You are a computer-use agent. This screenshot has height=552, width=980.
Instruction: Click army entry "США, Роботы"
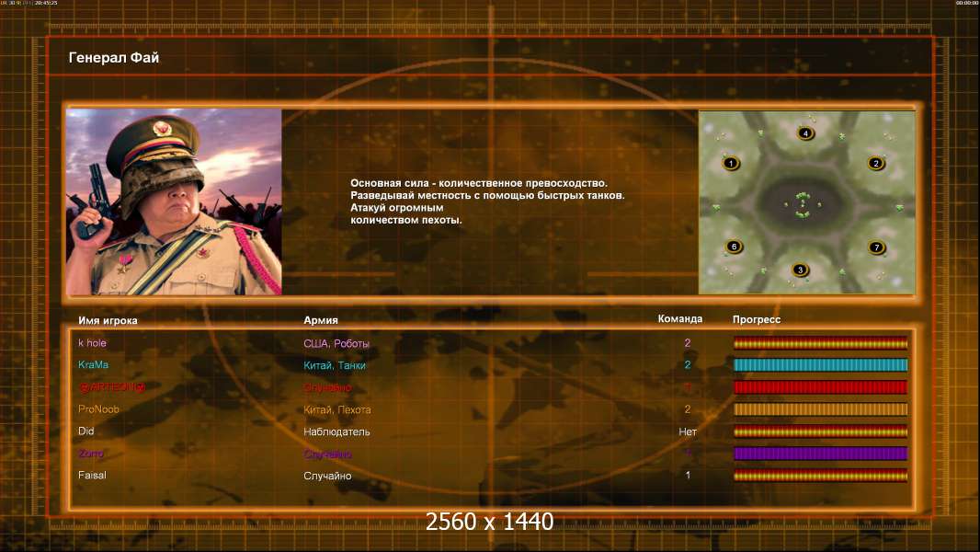(336, 344)
